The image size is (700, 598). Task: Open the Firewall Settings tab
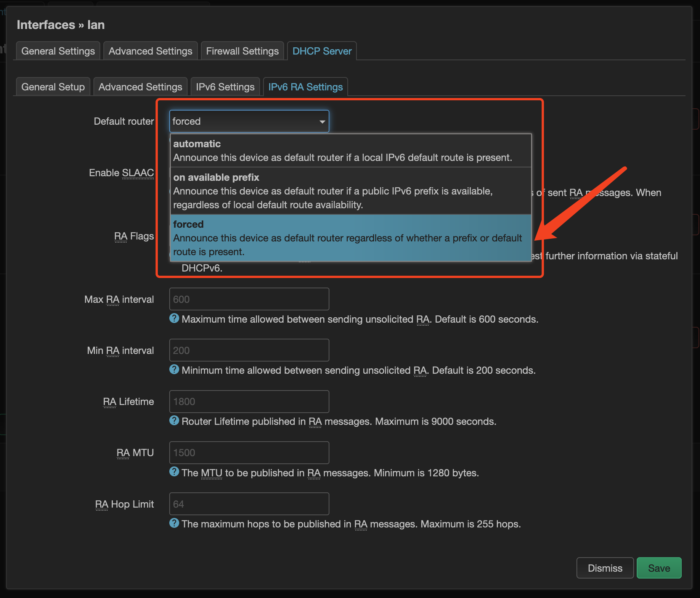tap(242, 51)
